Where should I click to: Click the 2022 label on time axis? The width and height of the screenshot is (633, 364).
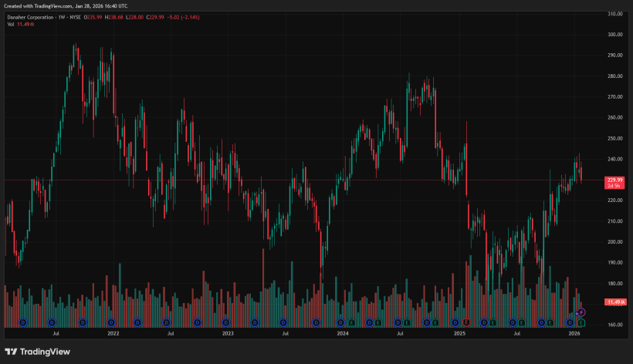point(113,334)
